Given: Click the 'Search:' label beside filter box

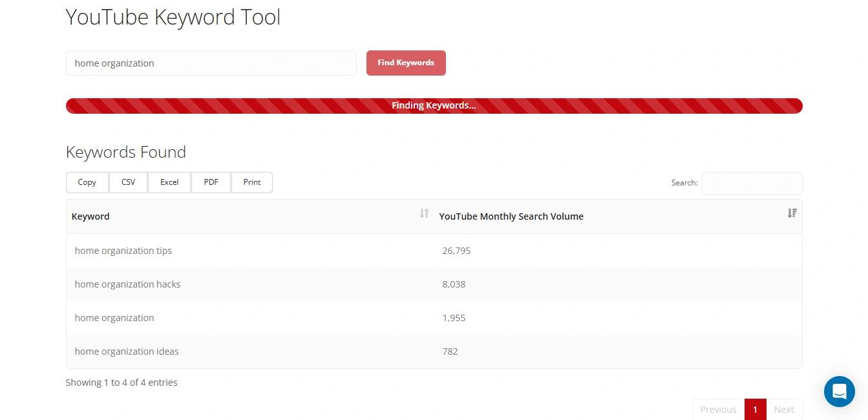Looking at the screenshot, I should 684,183.
